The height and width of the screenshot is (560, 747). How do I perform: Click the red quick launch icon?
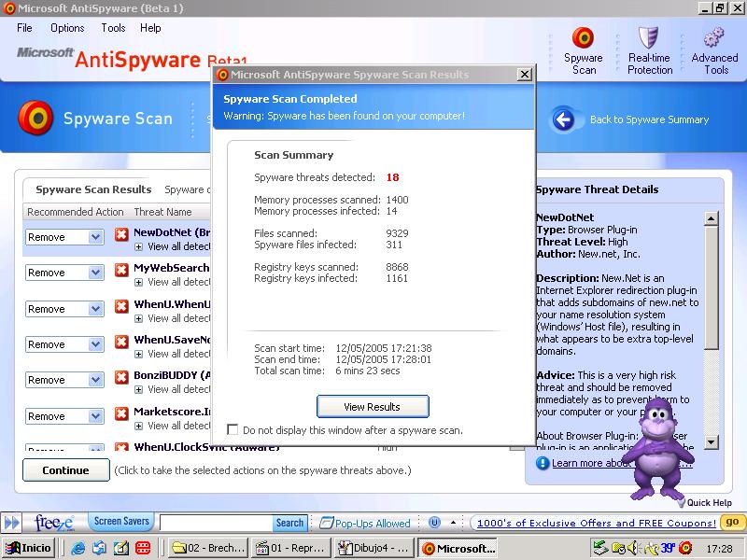[x=143, y=548]
